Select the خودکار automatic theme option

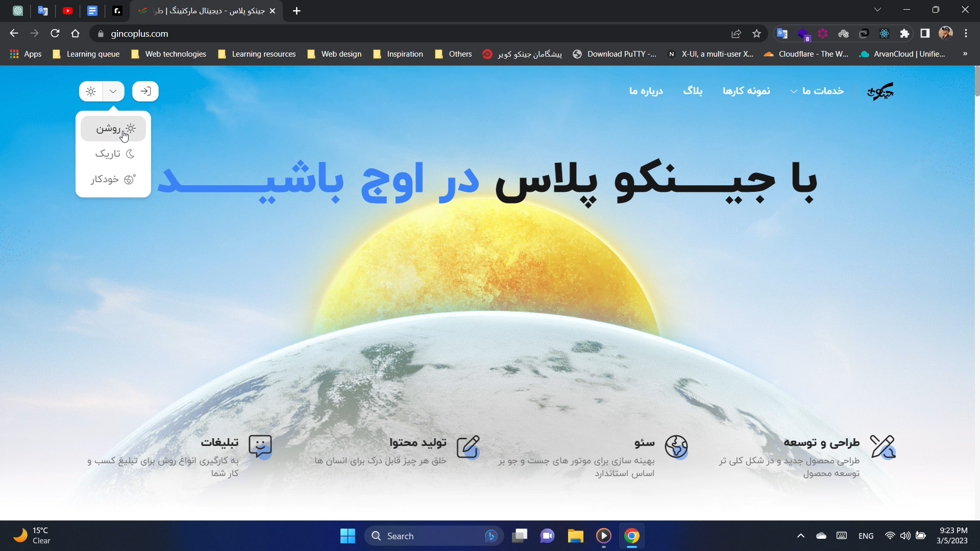coord(113,179)
